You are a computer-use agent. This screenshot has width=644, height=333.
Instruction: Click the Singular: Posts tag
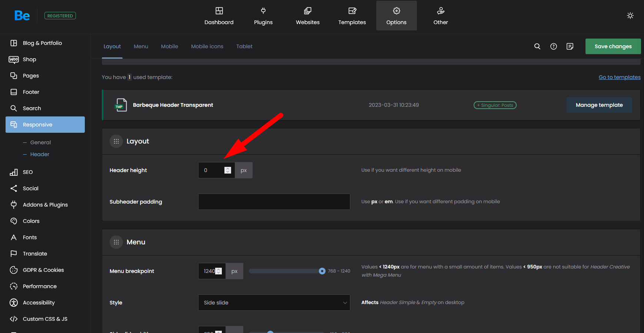(495, 105)
